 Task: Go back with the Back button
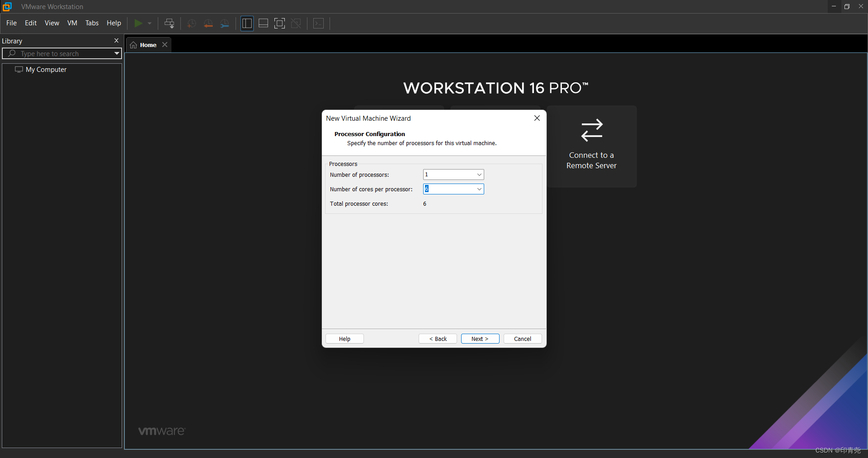click(438, 339)
